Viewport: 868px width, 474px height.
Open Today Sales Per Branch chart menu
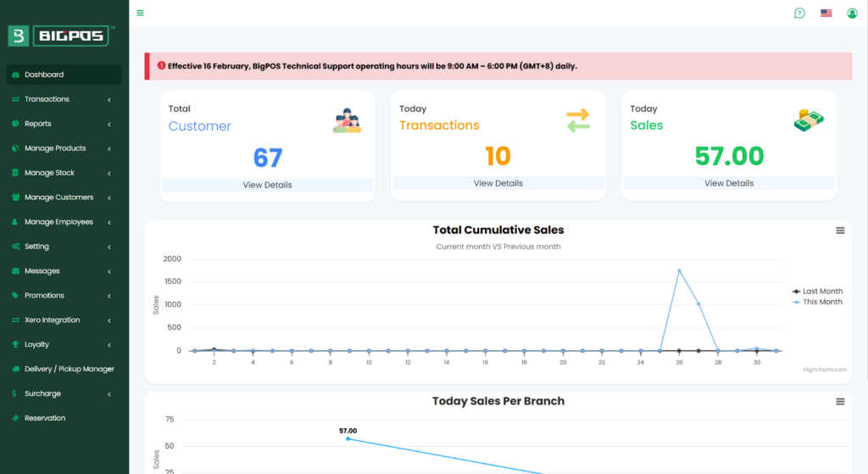(x=840, y=401)
